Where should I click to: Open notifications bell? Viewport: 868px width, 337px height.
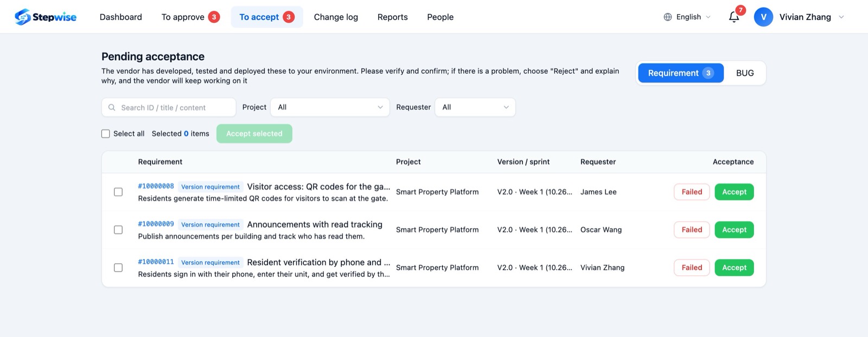tap(734, 17)
